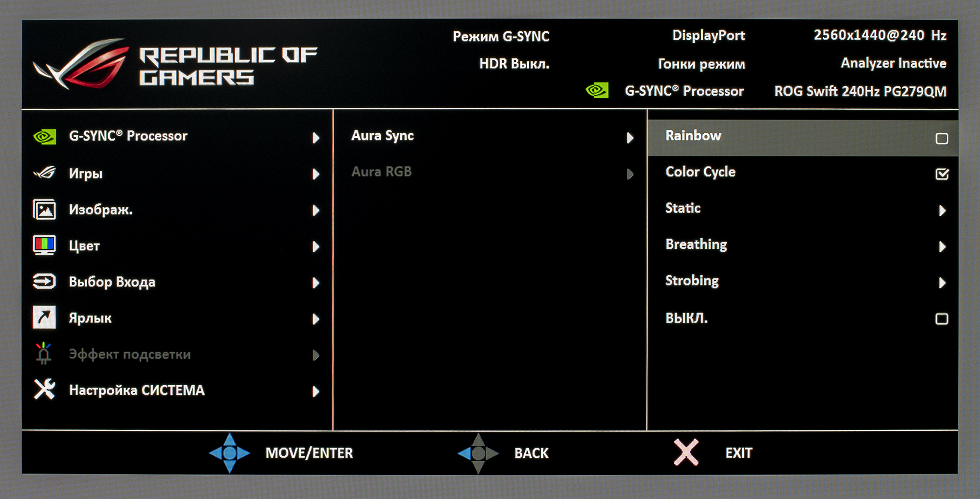Screen dimensions: 980x499
Task: Click the input arrow icon for Выбор Входа
Action: tap(45, 281)
